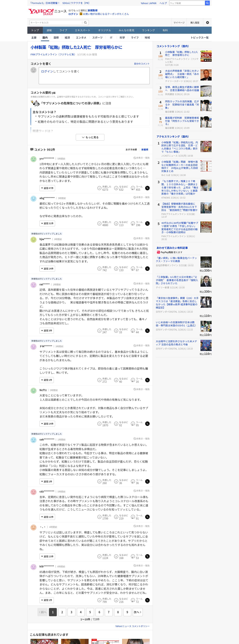The height and width of the screenshot is (644, 239).
Task: Open the ランキング tab
Action: click(148, 30)
